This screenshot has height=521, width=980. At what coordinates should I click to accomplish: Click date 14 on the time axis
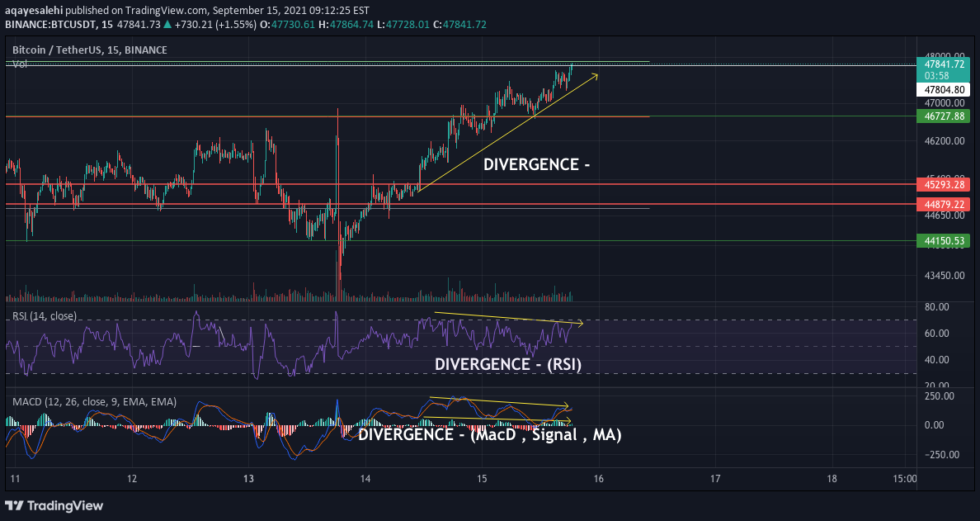point(365,479)
